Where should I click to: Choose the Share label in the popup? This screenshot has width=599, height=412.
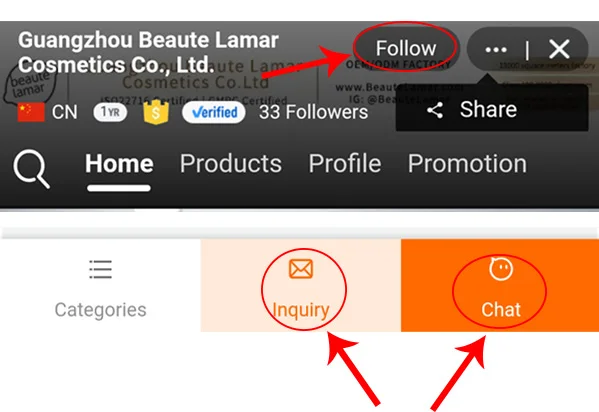pos(488,110)
